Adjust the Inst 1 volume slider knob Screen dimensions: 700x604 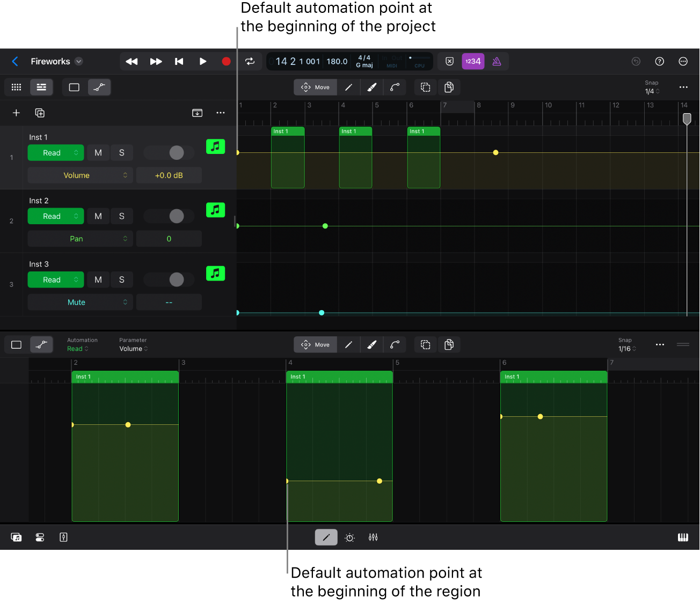tap(177, 153)
